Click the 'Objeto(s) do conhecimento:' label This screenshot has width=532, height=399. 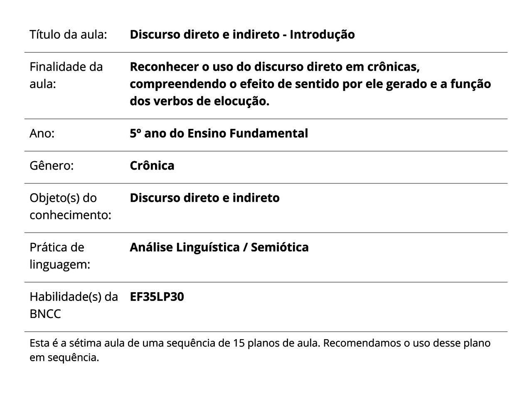70,206
